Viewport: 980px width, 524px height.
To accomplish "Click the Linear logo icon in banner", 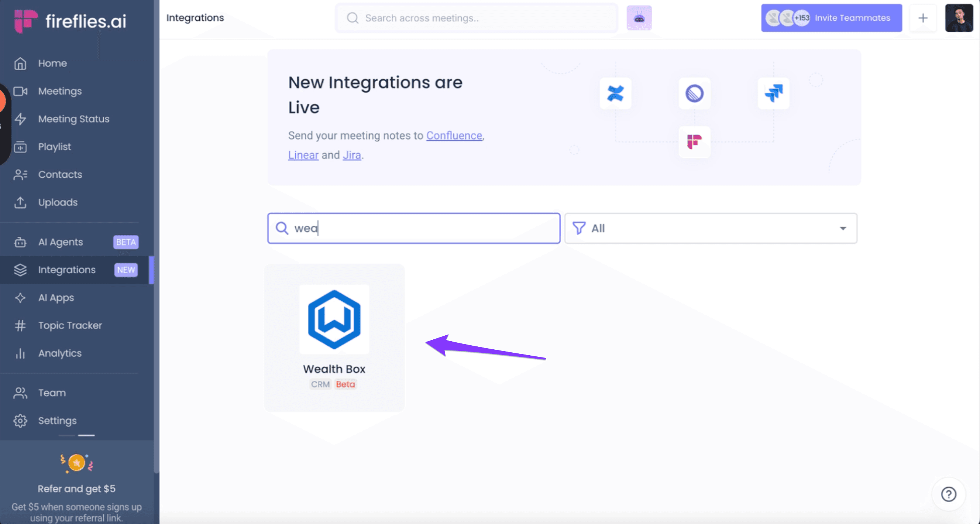I will (694, 93).
